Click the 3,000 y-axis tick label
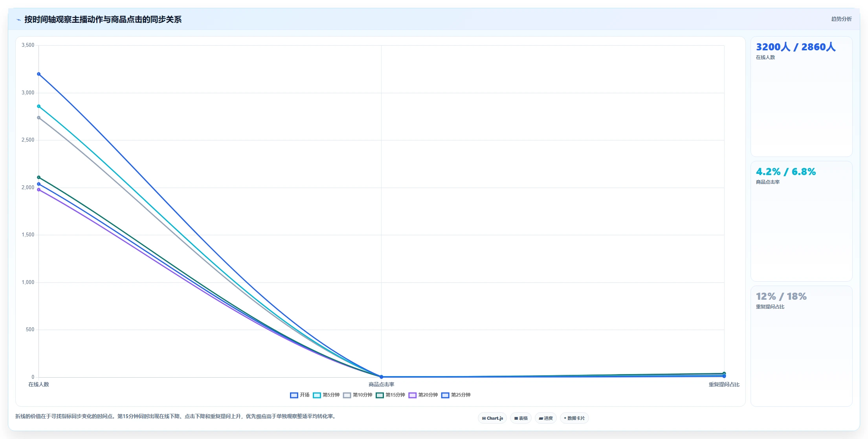Viewport: 868px width, 439px height. (x=28, y=93)
